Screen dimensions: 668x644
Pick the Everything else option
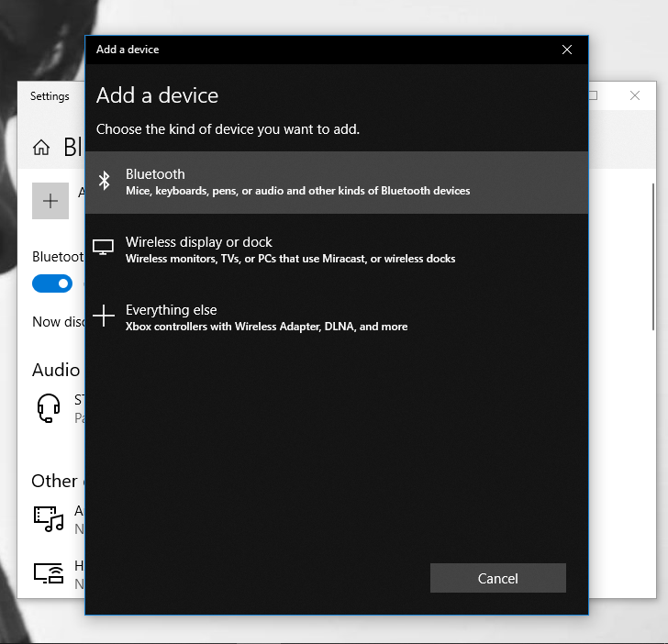pyautogui.click(x=336, y=317)
